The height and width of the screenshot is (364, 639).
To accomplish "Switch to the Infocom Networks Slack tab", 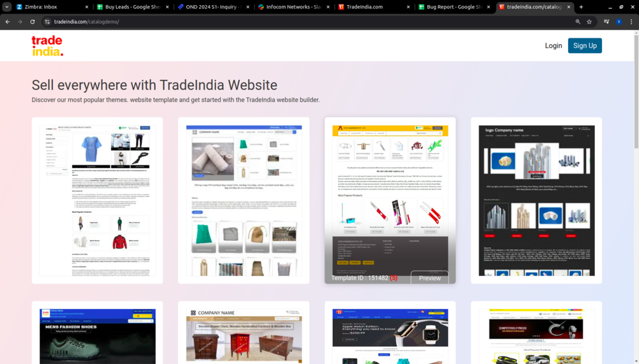I will pos(294,7).
